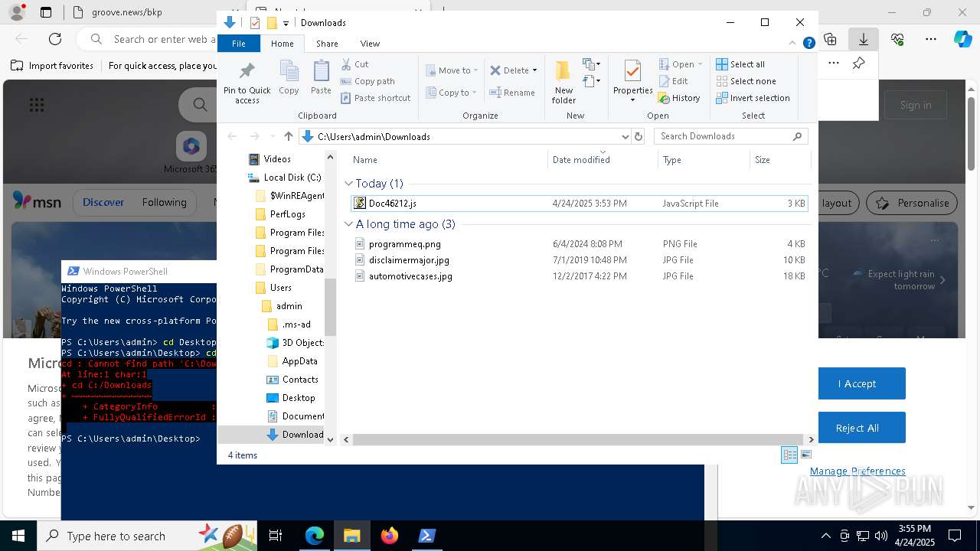
Task: Switch to the Share ribbon tab
Action: 327,44
